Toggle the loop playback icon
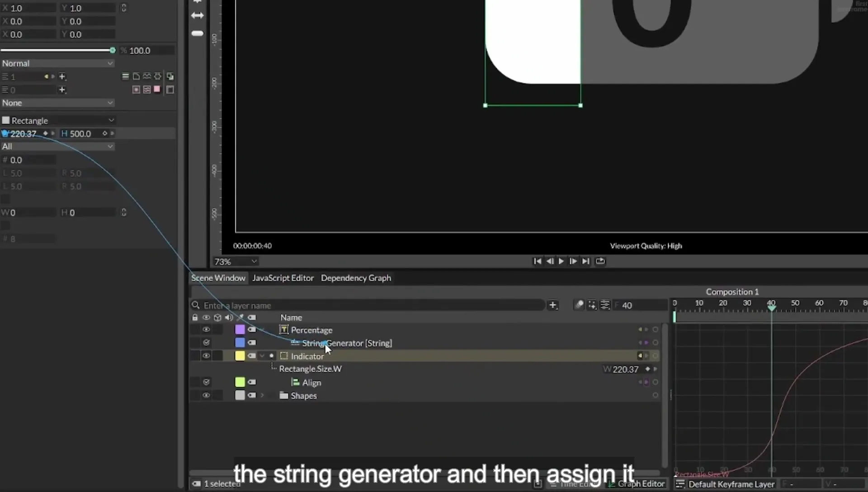The height and width of the screenshot is (492, 868). 600,261
